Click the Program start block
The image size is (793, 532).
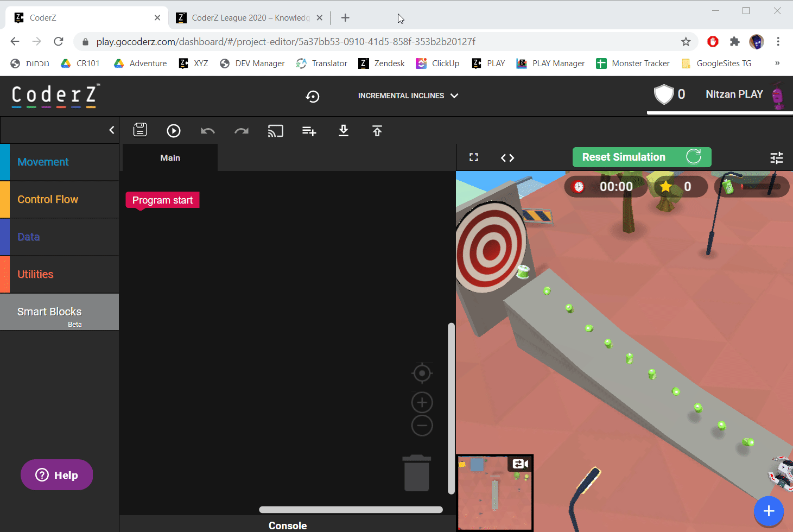(x=162, y=200)
